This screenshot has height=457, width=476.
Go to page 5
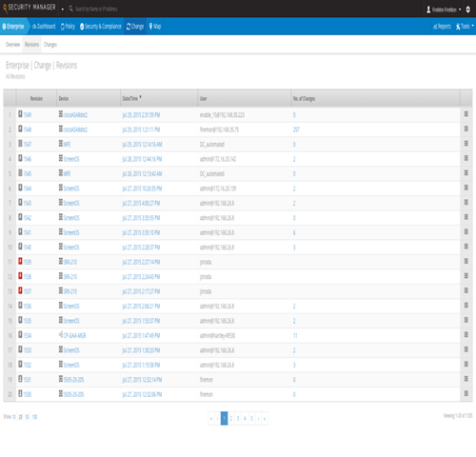click(251, 418)
